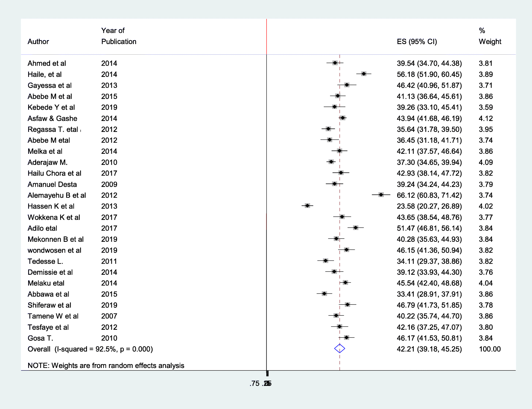Click 'Melaku etal' author name
This screenshot has height=409, width=532.
coord(46,283)
